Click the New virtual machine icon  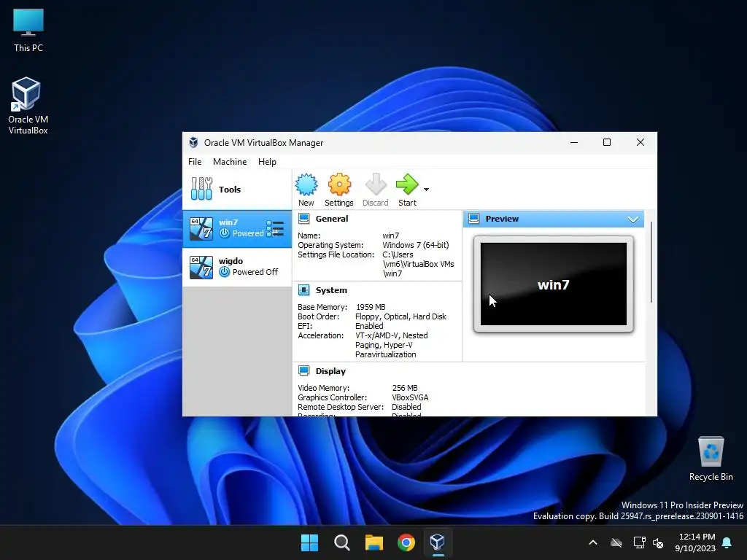click(x=306, y=184)
